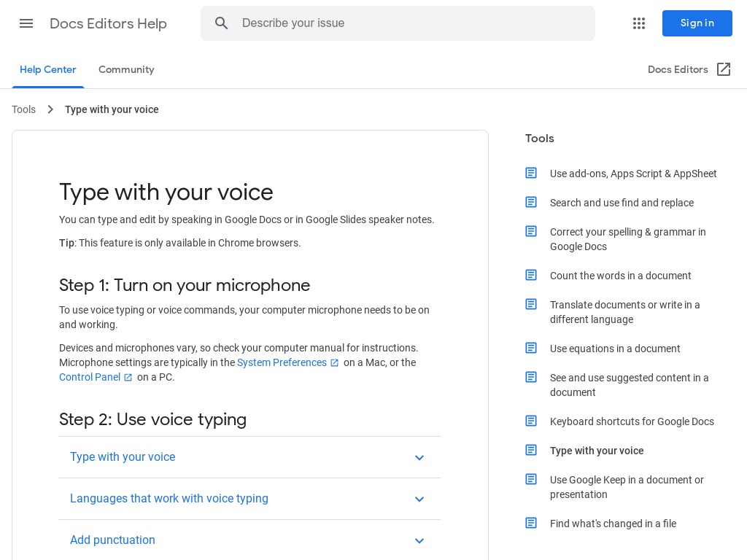This screenshot has height=560, width=747.
Task: Open Use add-ons, Apps Script & AppSheet
Action: [633, 174]
